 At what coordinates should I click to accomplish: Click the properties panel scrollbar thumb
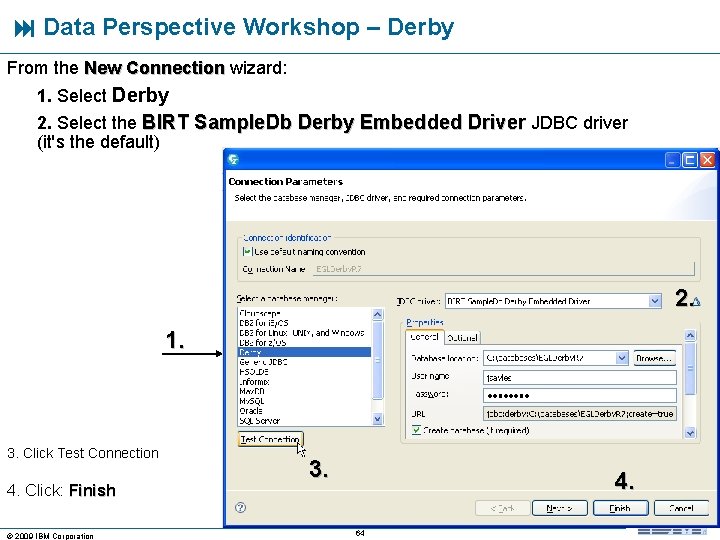(x=690, y=369)
